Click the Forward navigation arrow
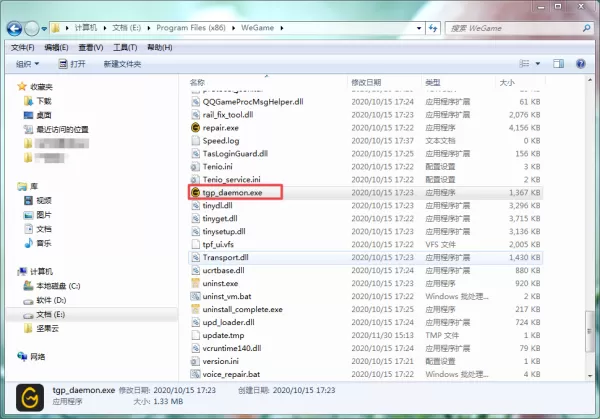The width and height of the screenshot is (600, 419). coord(31,28)
